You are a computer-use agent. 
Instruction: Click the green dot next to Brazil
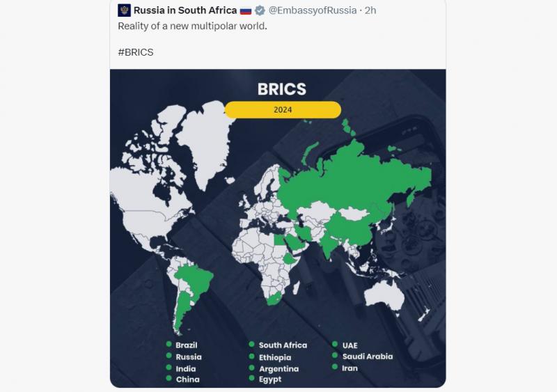coord(169,344)
